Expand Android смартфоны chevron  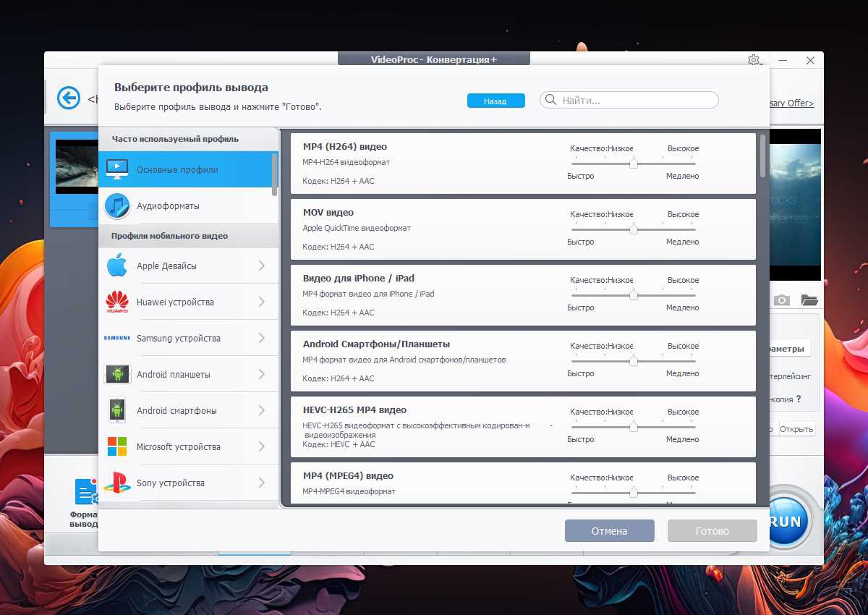[x=262, y=410]
